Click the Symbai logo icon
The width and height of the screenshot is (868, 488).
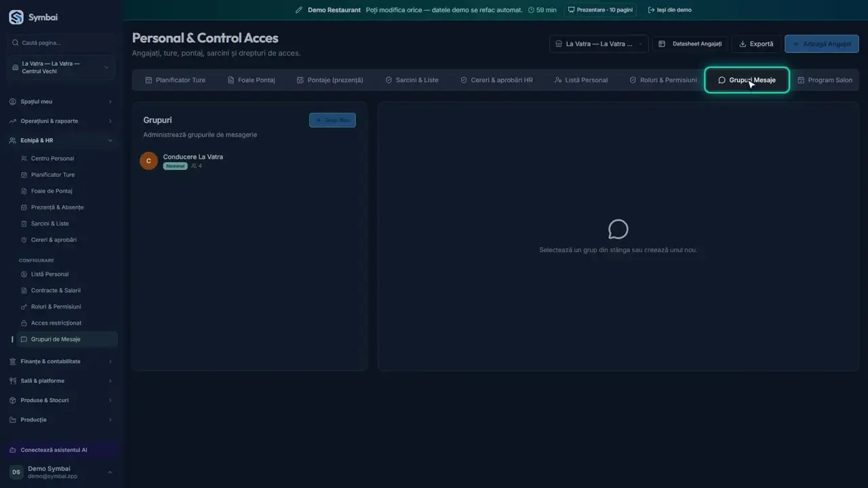(16, 18)
